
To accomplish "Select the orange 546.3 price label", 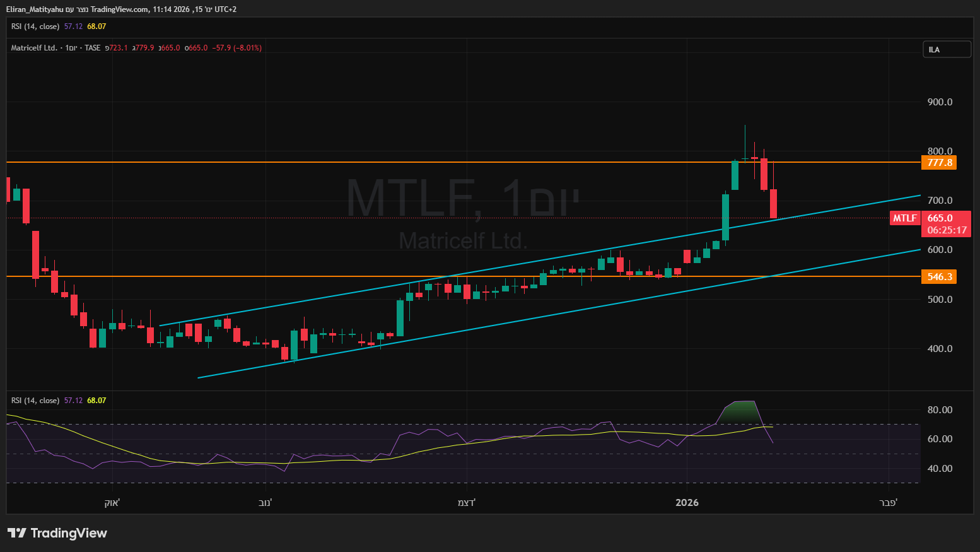I will (939, 277).
